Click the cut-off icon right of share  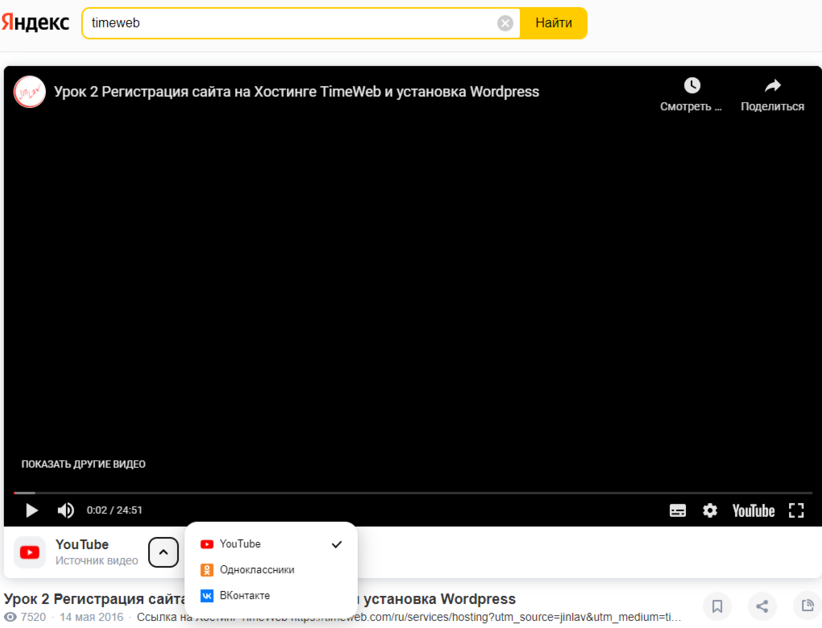[x=807, y=607]
